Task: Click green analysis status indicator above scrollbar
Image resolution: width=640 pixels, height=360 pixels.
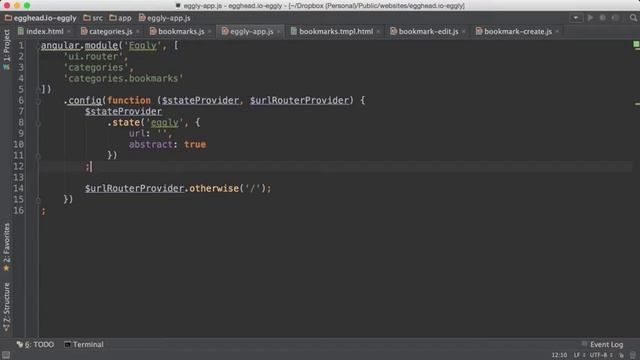Action: 636,44
